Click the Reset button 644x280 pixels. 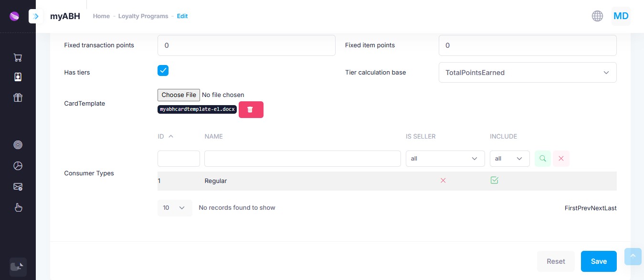556,261
